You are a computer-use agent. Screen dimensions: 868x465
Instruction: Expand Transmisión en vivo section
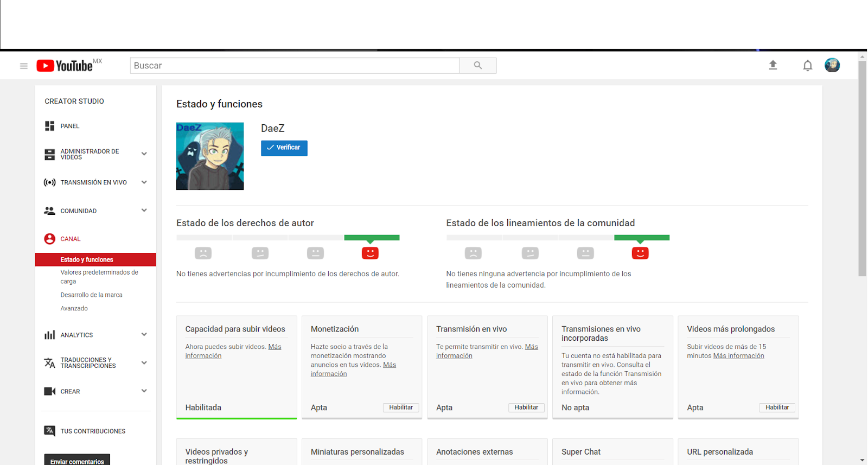tap(144, 182)
